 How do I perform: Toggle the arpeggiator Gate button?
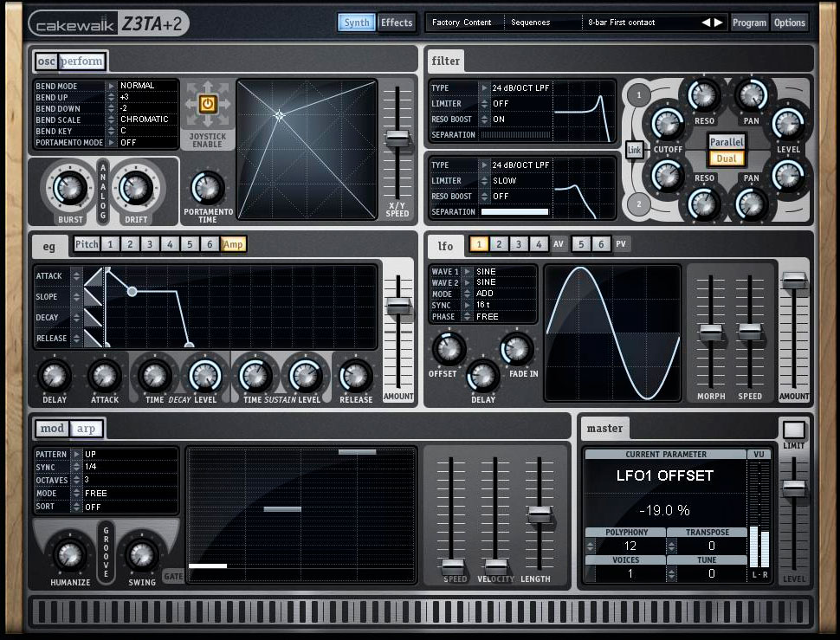click(173, 576)
